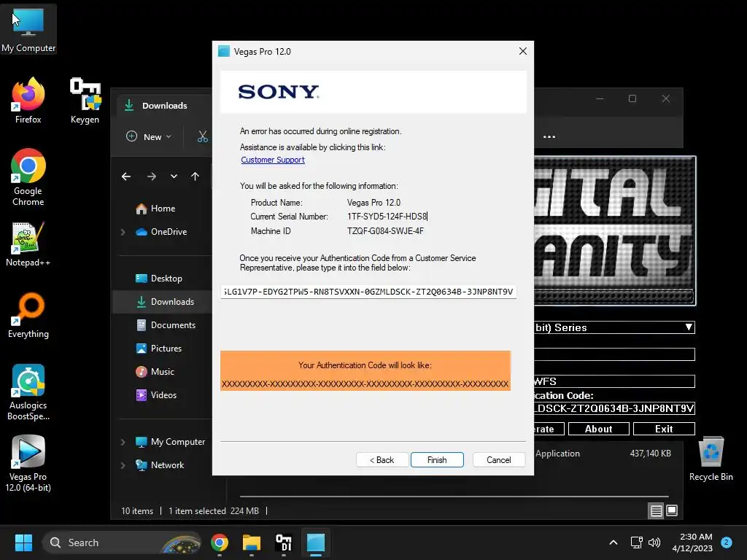The image size is (747, 560).
Task: Launch Auslogics BoostSpeed desktop icon
Action: tap(28, 392)
